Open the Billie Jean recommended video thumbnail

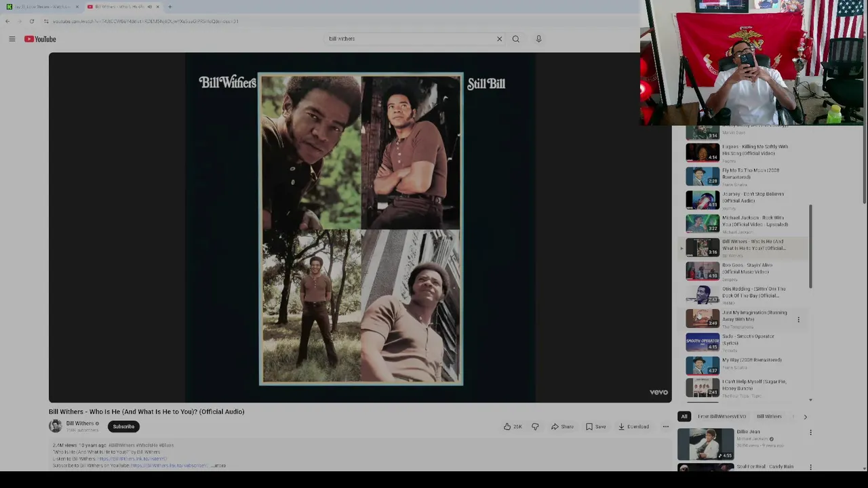[705, 444]
